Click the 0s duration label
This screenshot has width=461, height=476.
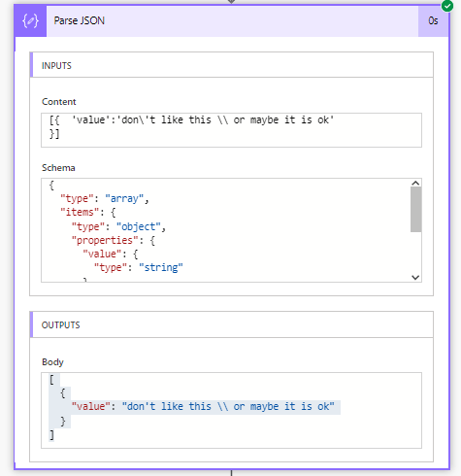[x=433, y=21]
